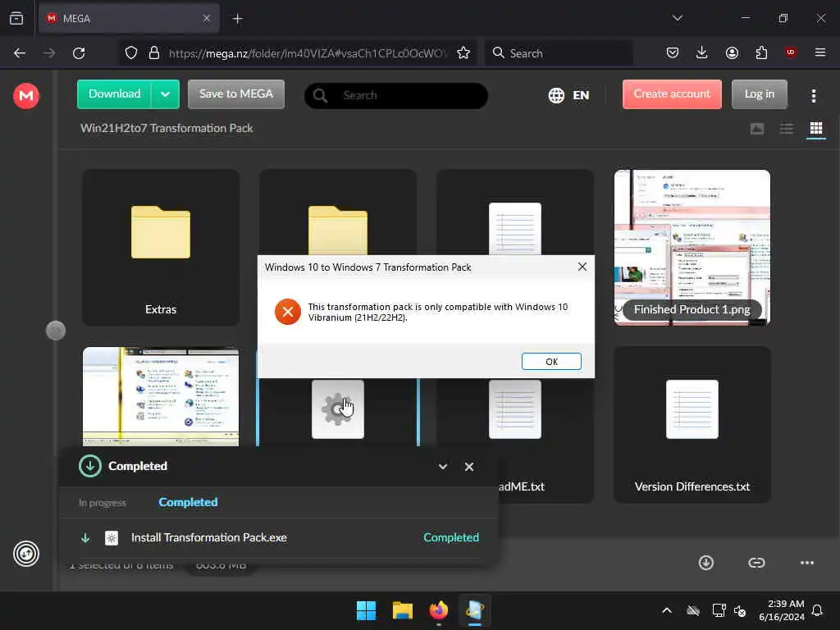Open bottom bar more options
The image size is (840, 630).
(807, 563)
